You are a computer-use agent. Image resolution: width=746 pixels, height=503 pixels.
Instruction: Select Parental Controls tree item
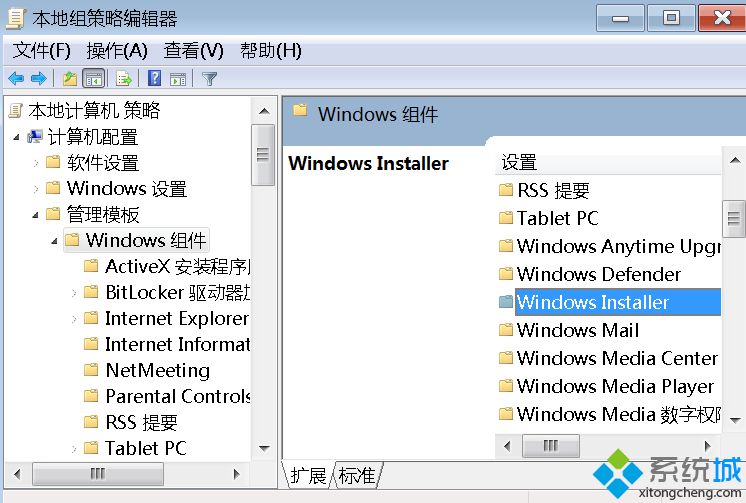click(x=177, y=396)
